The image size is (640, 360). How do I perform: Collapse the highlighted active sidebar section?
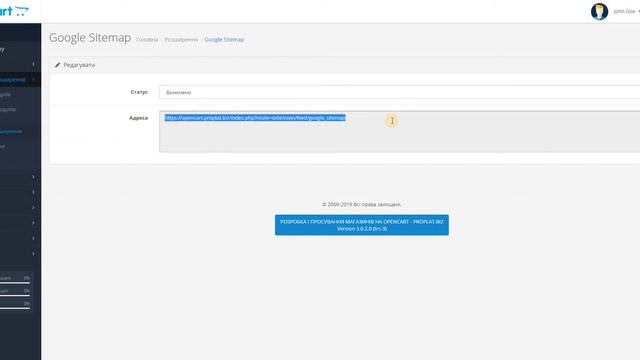(20, 80)
